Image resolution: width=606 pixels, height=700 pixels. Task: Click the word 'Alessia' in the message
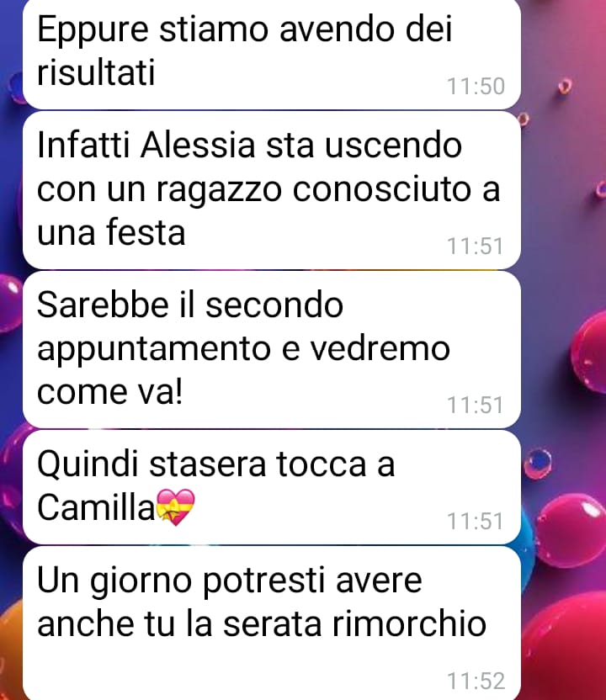pyautogui.click(x=198, y=145)
